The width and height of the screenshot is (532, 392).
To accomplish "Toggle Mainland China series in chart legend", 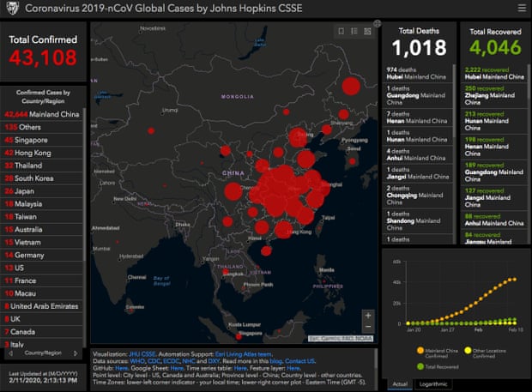I will tap(420, 350).
